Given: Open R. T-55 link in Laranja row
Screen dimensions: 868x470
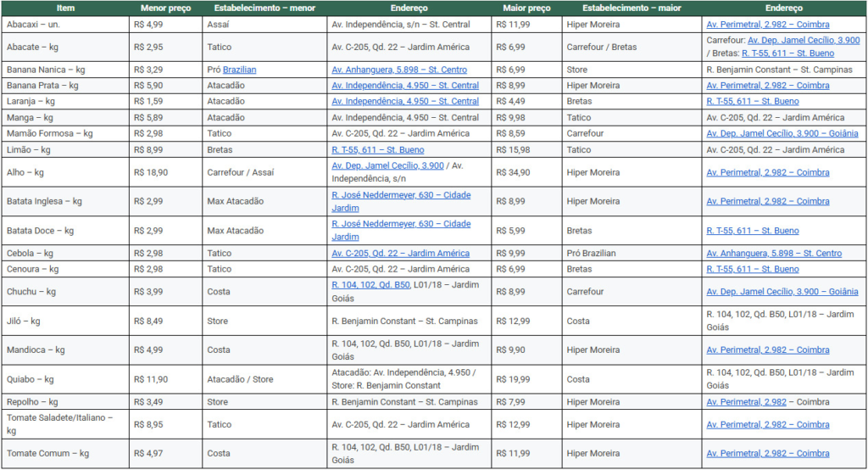Looking at the screenshot, I should tap(753, 102).
